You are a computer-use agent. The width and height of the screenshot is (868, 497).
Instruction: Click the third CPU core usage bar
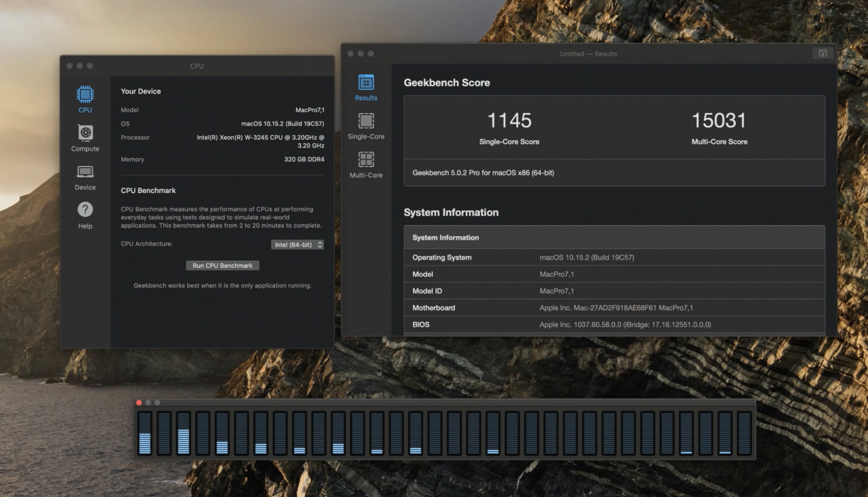183,432
